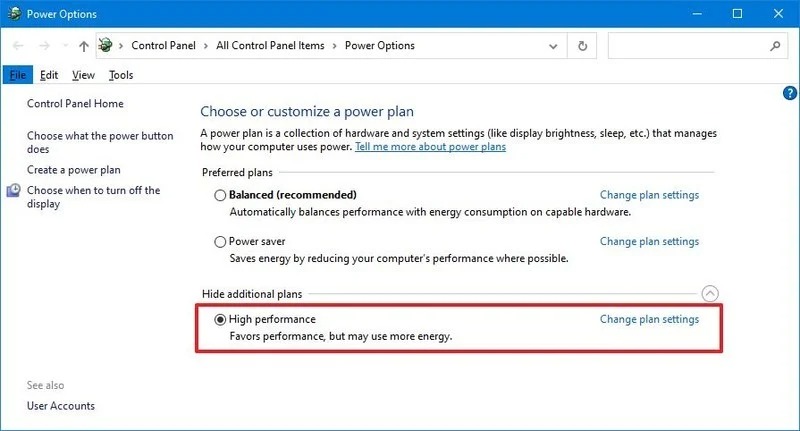Click the Back navigation arrow

click(x=18, y=46)
